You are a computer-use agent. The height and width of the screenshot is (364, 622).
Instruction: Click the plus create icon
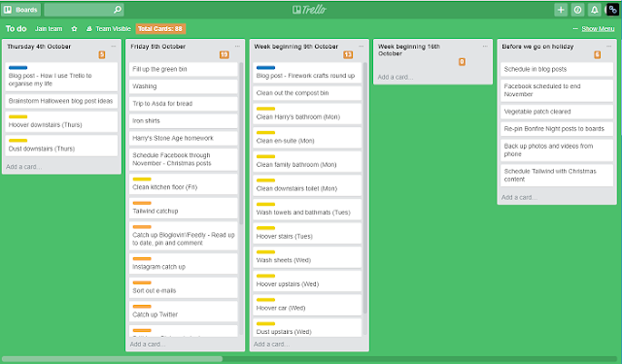pyautogui.click(x=561, y=10)
